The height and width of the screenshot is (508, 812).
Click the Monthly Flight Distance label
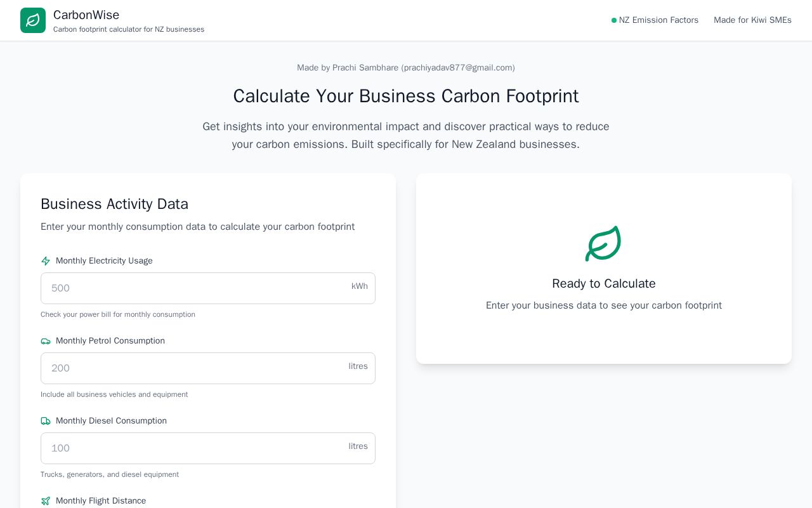pos(101,501)
